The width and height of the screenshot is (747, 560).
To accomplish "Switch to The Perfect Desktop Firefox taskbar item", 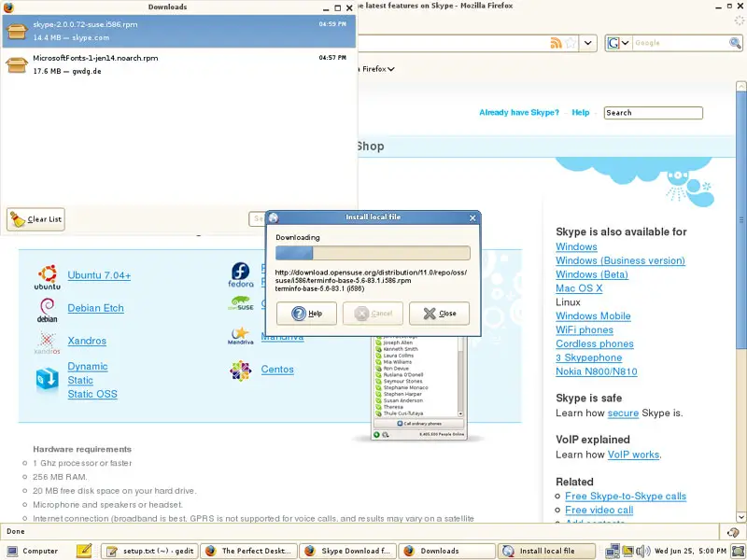I will coord(248,551).
